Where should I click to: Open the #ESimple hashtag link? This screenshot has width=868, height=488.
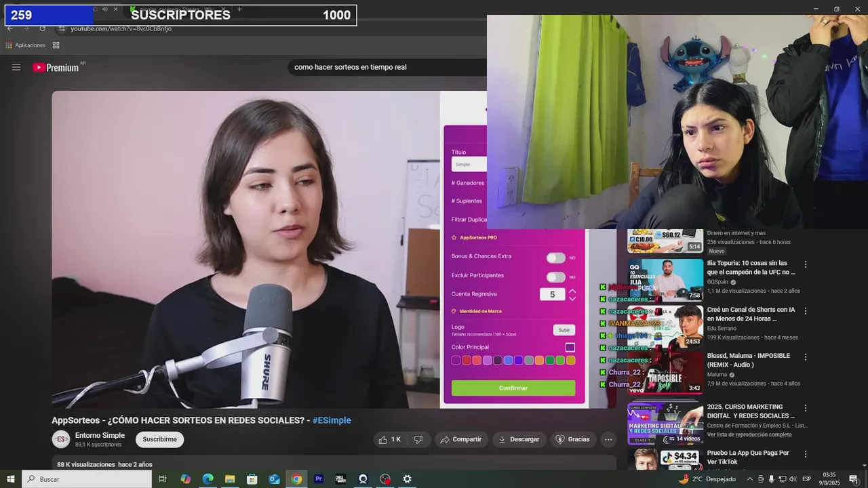point(332,420)
